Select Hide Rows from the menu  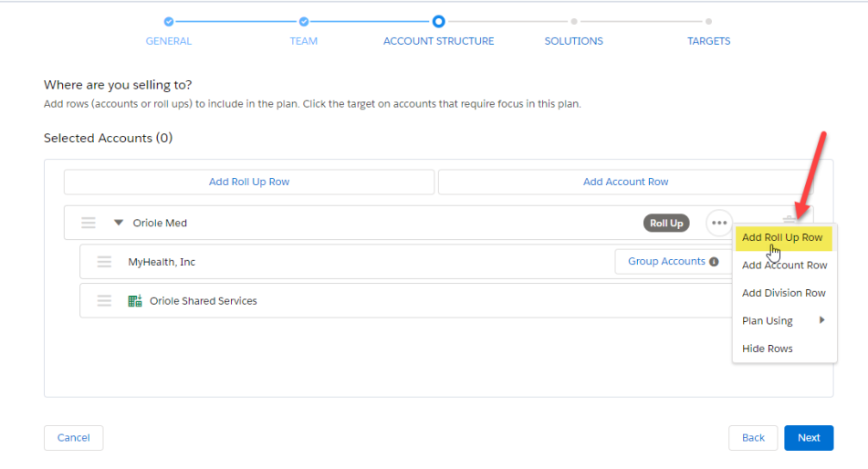pyautogui.click(x=768, y=349)
